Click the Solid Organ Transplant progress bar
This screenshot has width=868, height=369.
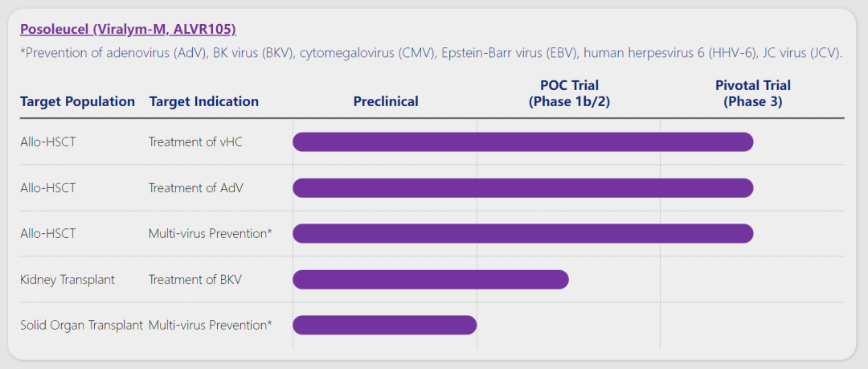pyautogui.click(x=384, y=325)
